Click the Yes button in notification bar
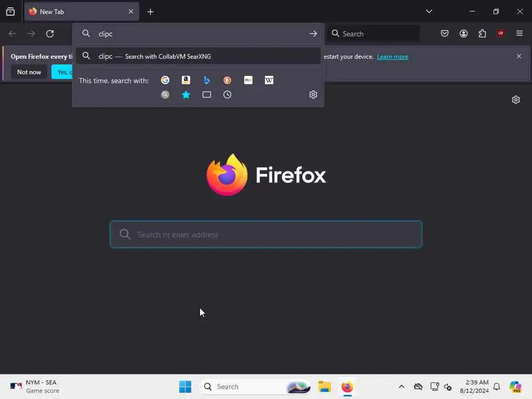 (x=62, y=72)
